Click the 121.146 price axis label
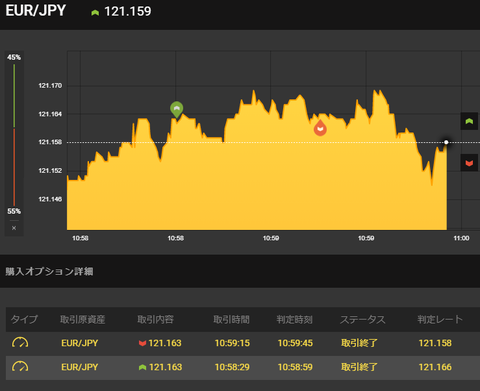The height and width of the screenshot is (391, 480). 50,199
